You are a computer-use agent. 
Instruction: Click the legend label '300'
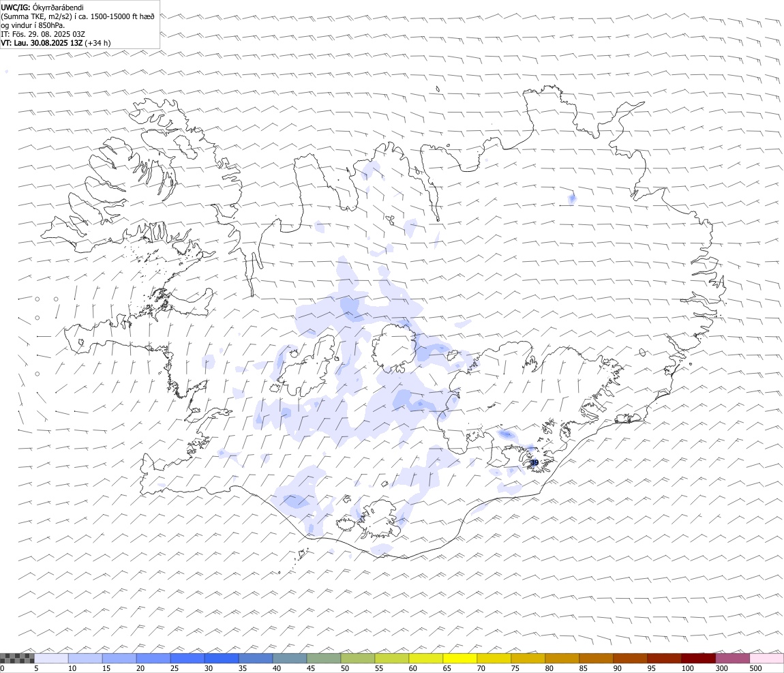click(721, 668)
